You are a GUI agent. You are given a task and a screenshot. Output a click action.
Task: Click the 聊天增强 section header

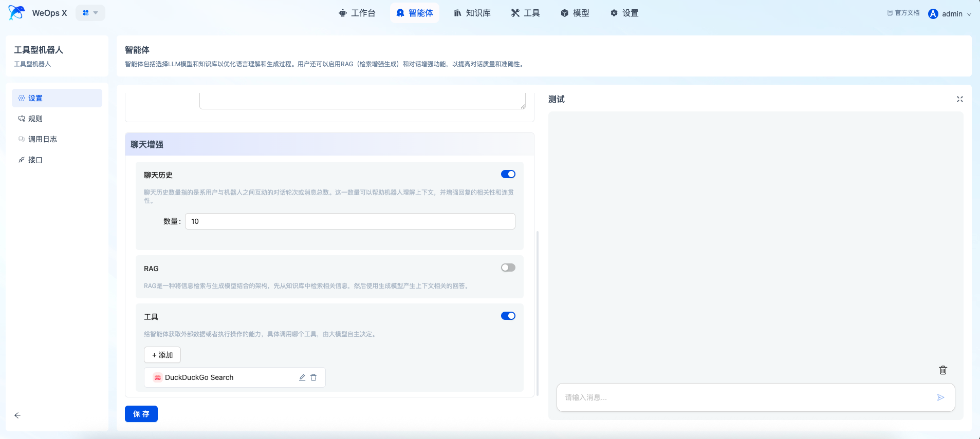pos(329,144)
